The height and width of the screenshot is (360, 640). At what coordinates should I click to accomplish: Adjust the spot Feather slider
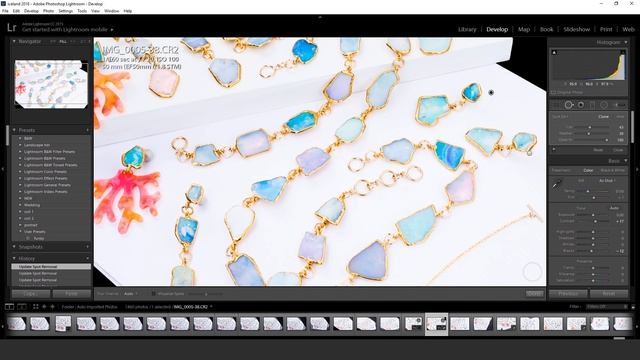pos(589,133)
